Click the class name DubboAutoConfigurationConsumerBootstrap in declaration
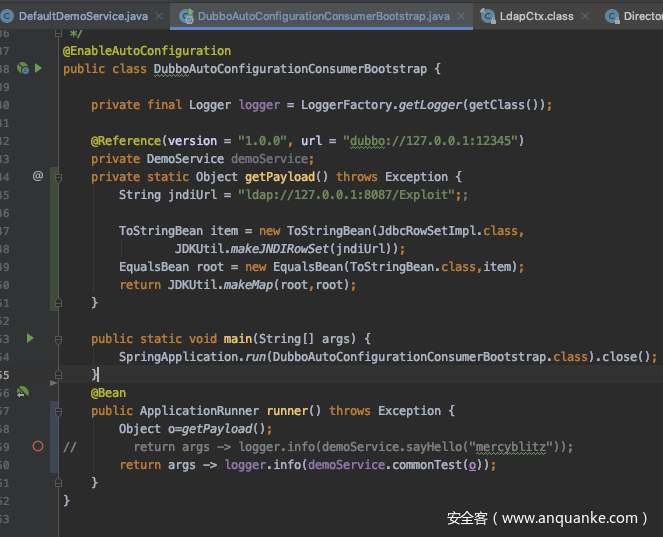Screen dimensions: 663x537 tap(290, 69)
